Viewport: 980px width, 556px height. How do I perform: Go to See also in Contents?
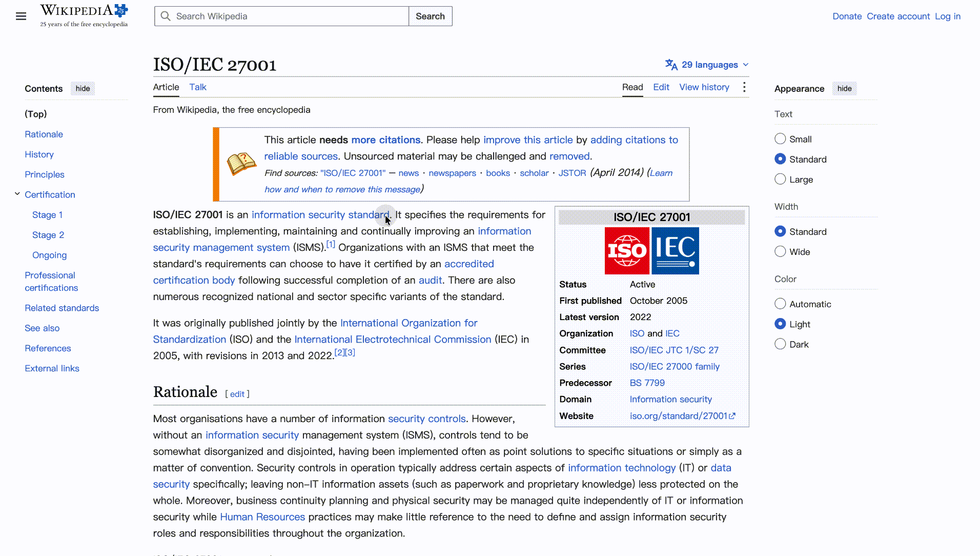[42, 328]
